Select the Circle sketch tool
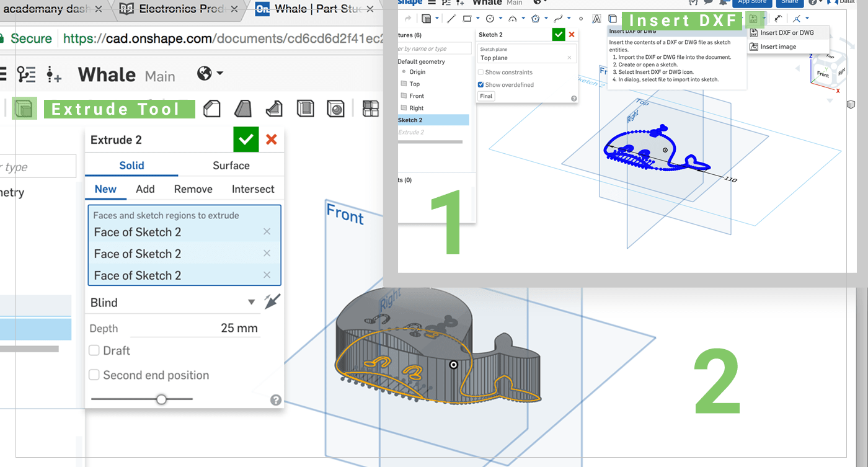 [490, 19]
